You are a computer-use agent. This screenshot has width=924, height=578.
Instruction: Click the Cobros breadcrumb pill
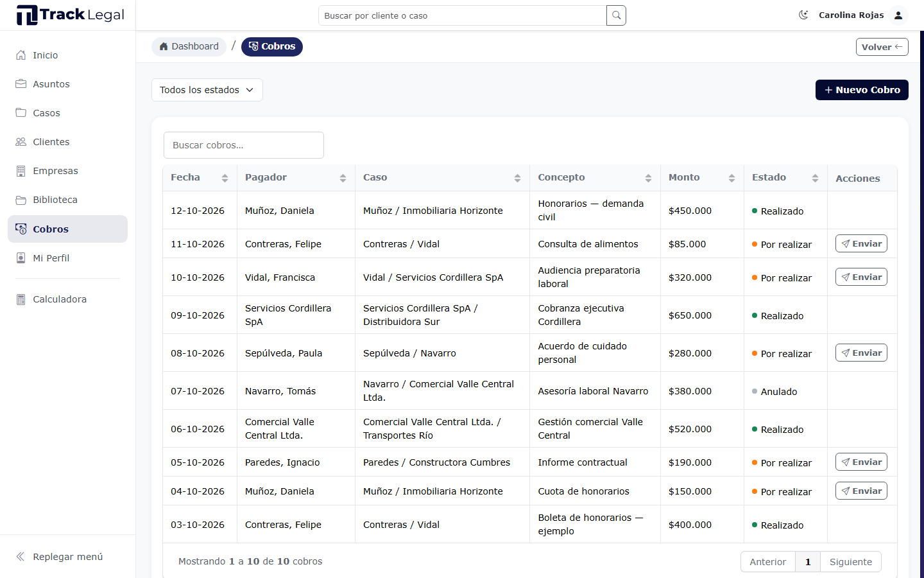(x=272, y=46)
